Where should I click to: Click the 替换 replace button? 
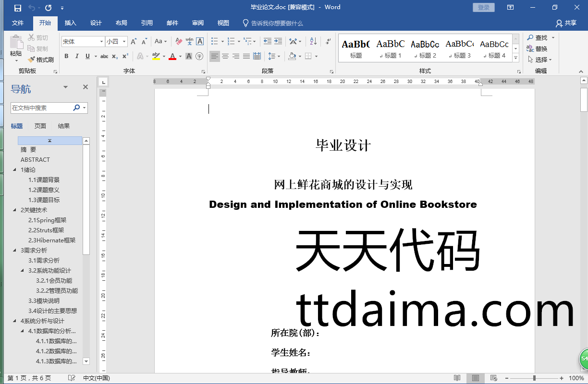pos(537,48)
